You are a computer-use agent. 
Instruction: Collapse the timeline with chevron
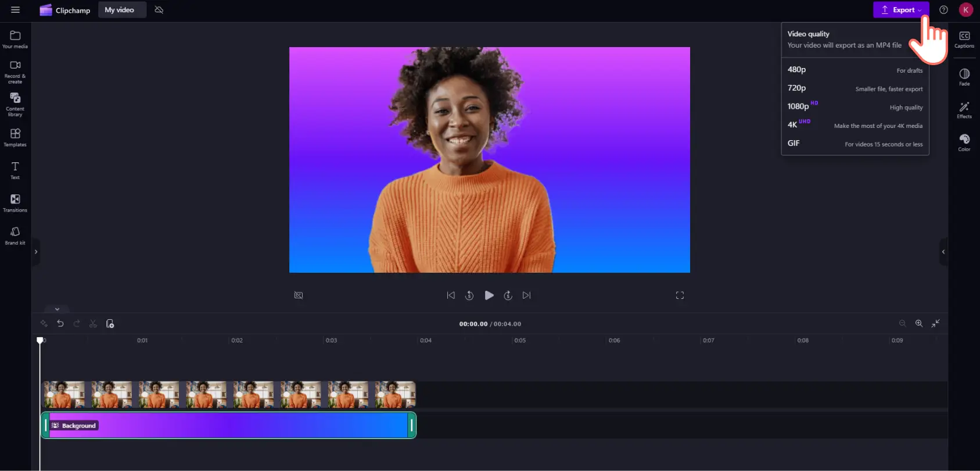tap(57, 309)
